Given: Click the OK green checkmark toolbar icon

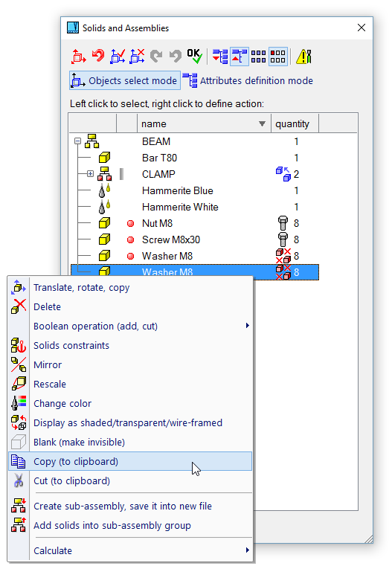Looking at the screenshot, I should [195, 57].
